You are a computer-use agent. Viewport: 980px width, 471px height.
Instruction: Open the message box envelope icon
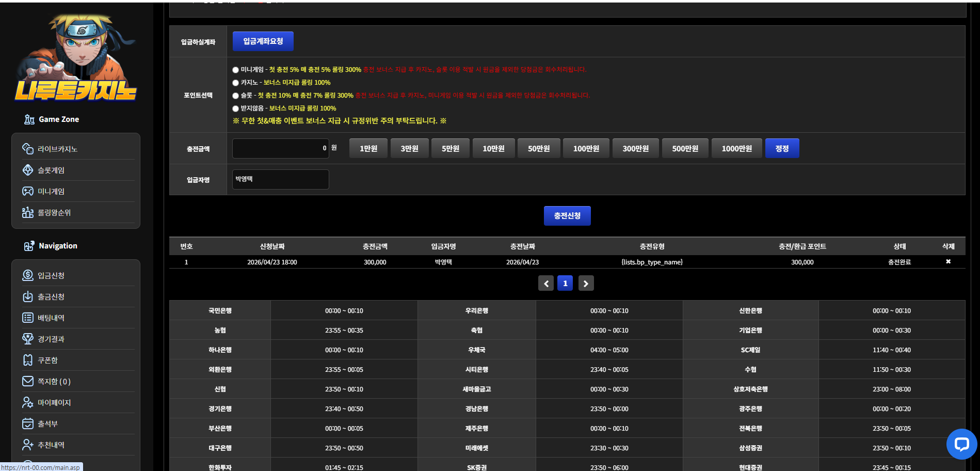click(x=28, y=381)
